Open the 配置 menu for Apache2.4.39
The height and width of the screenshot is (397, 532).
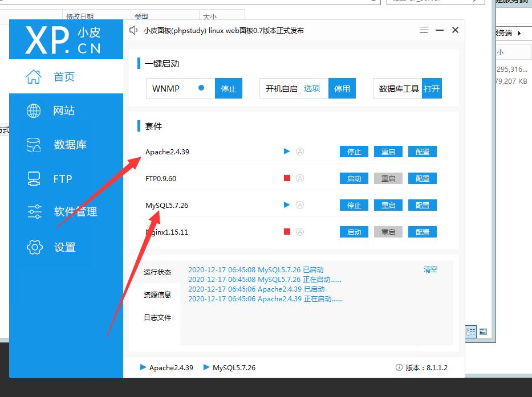[x=423, y=152]
